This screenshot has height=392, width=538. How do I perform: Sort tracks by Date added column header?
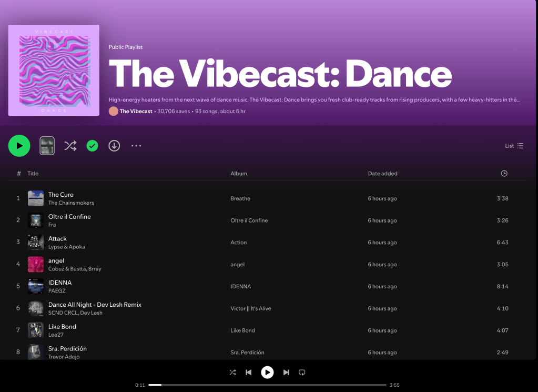tap(382, 173)
